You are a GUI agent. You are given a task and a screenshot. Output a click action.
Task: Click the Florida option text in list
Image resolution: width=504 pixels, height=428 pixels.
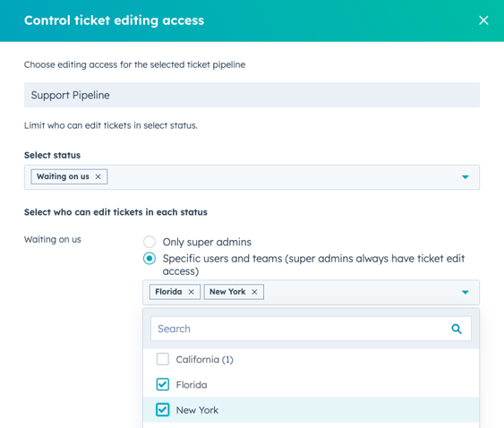(192, 385)
